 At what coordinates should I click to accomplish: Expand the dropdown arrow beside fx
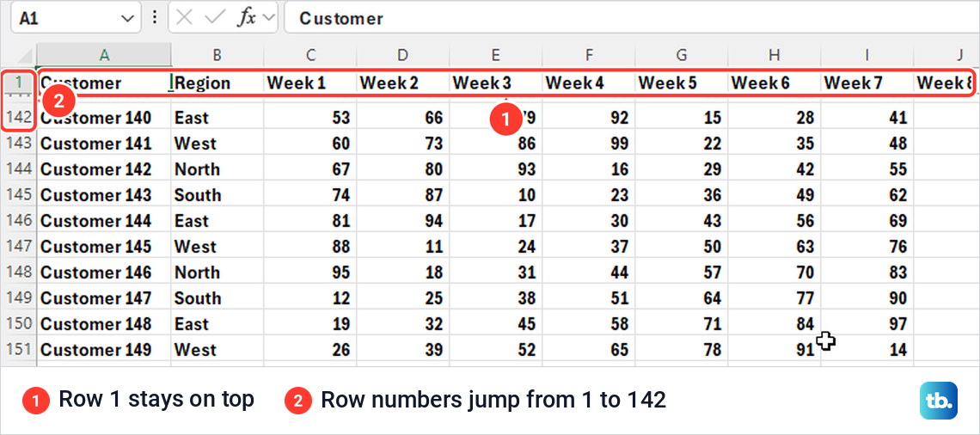[269, 18]
